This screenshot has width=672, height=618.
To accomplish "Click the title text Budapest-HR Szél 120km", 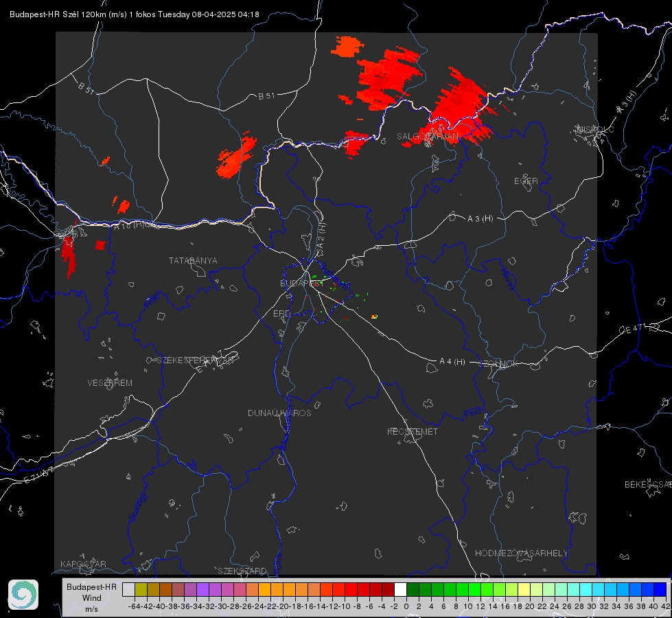I will pyautogui.click(x=58, y=14).
